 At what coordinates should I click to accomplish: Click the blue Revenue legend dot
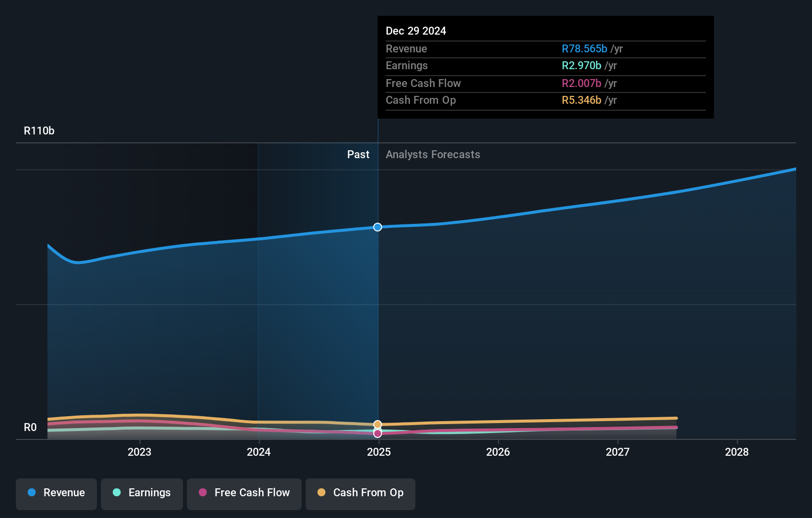click(x=31, y=492)
